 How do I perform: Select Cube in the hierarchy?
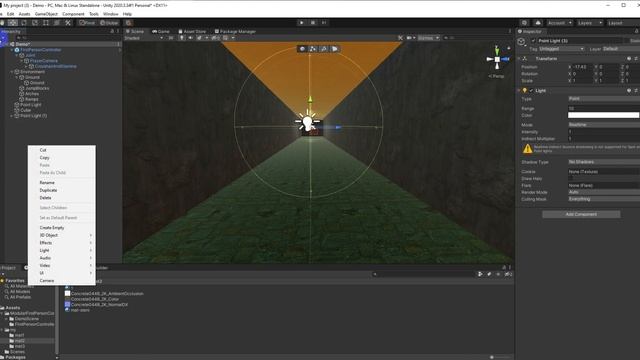25,110
